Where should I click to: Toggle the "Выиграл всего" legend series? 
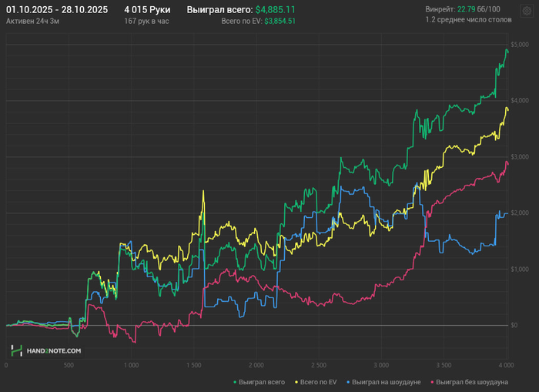click(x=262, y=382)
